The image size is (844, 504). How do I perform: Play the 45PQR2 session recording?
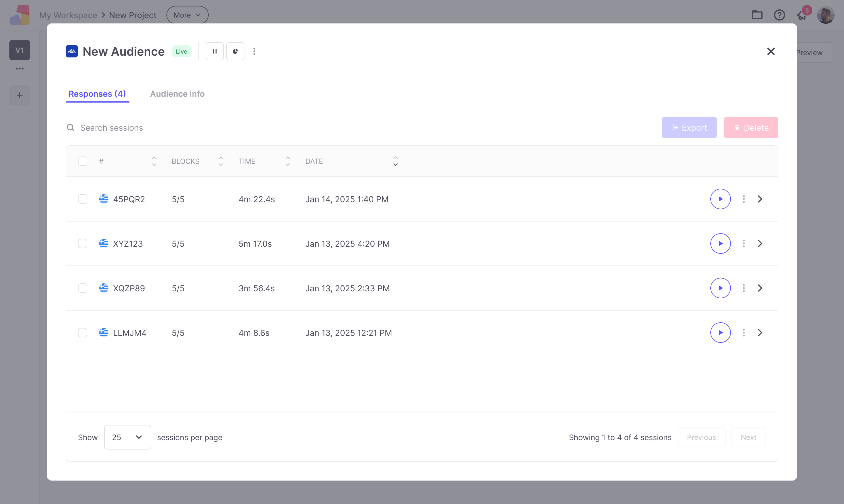720,199
